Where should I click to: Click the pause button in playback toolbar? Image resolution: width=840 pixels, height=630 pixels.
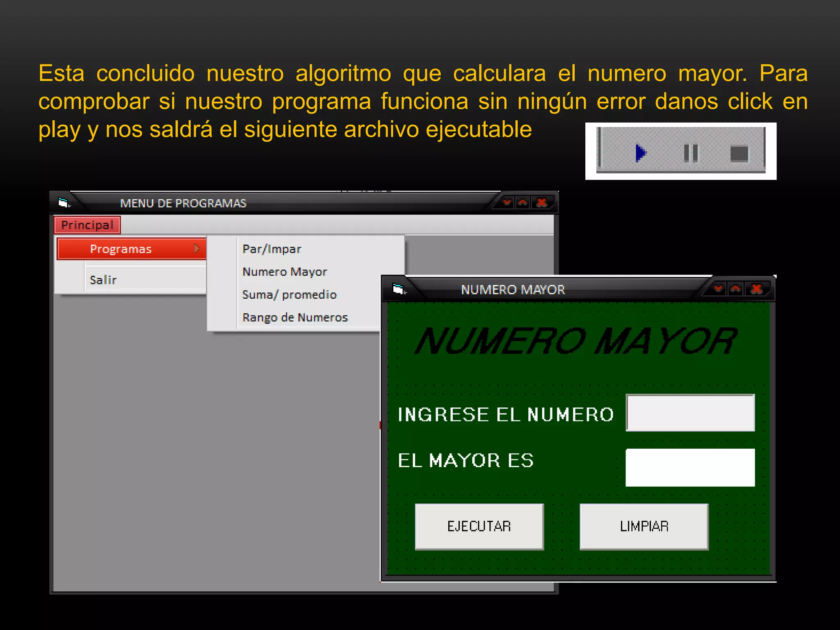tap(691, 153)
